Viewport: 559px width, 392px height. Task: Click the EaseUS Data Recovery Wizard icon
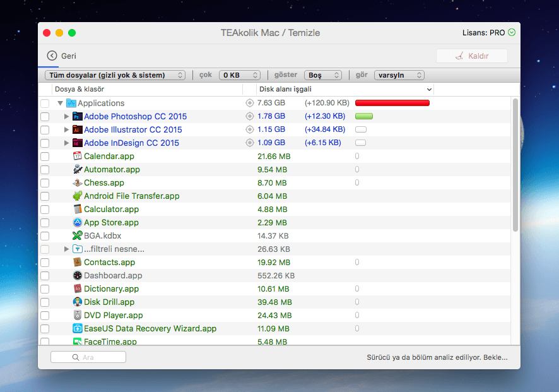[78, 328]
